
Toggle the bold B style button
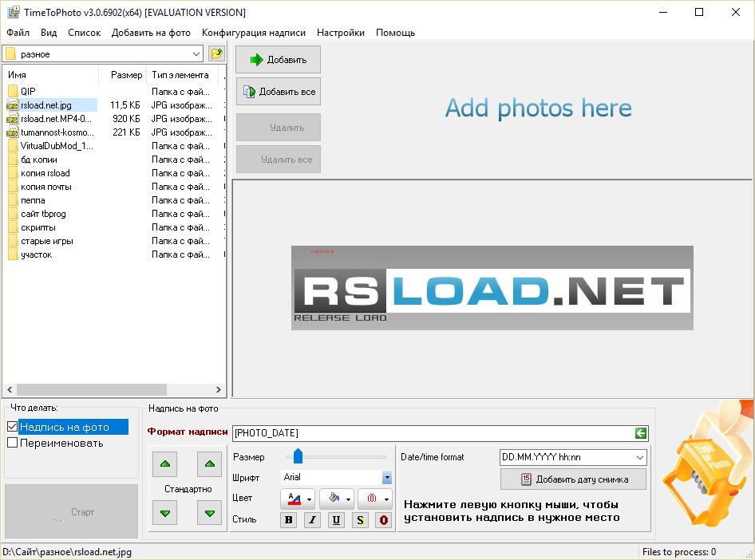click(288, 520)
